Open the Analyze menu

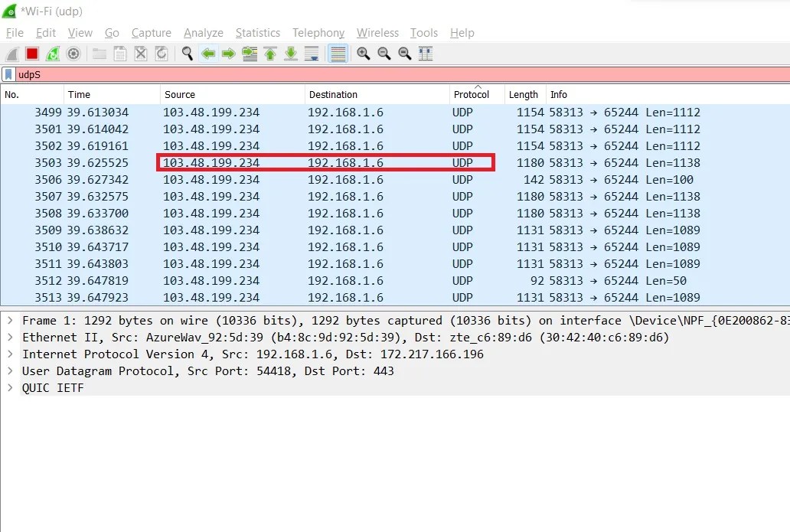[x=204, y=33]
